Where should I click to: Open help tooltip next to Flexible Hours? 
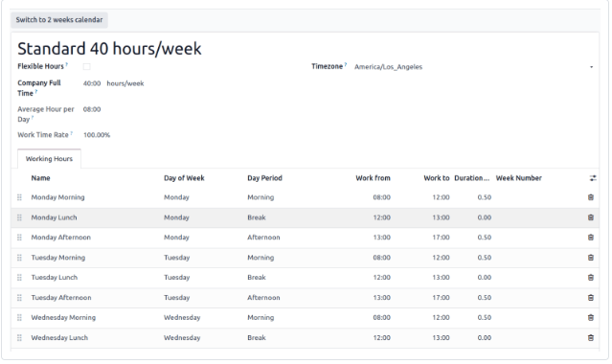67,64
